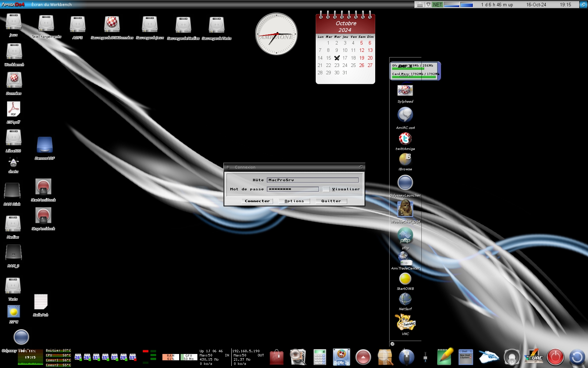This screenshot has width=588, height=368.
Task: Select the dnetc icon
Action: pyautogui.click(x=14, y=162)
